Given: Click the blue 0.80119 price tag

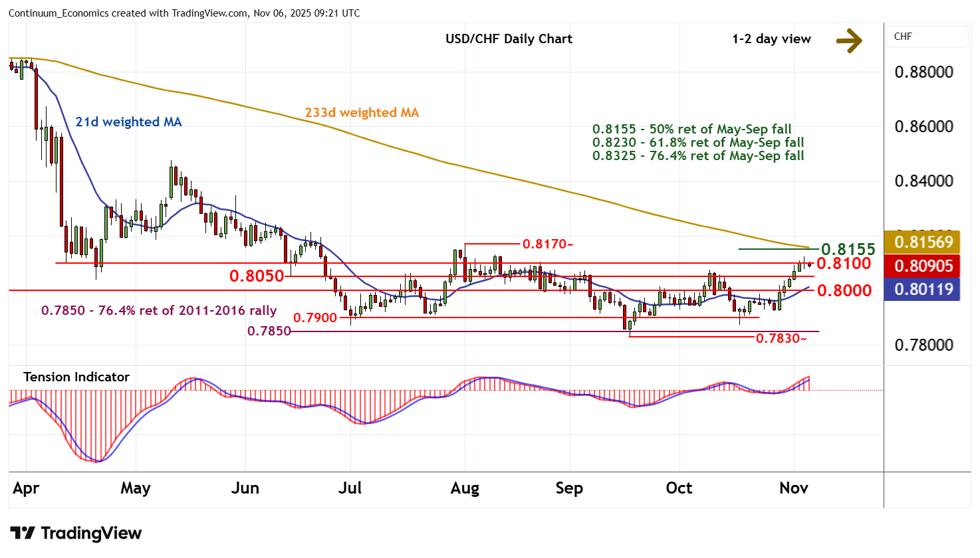Looking at the screenshot, I should [x=923, y=290].
